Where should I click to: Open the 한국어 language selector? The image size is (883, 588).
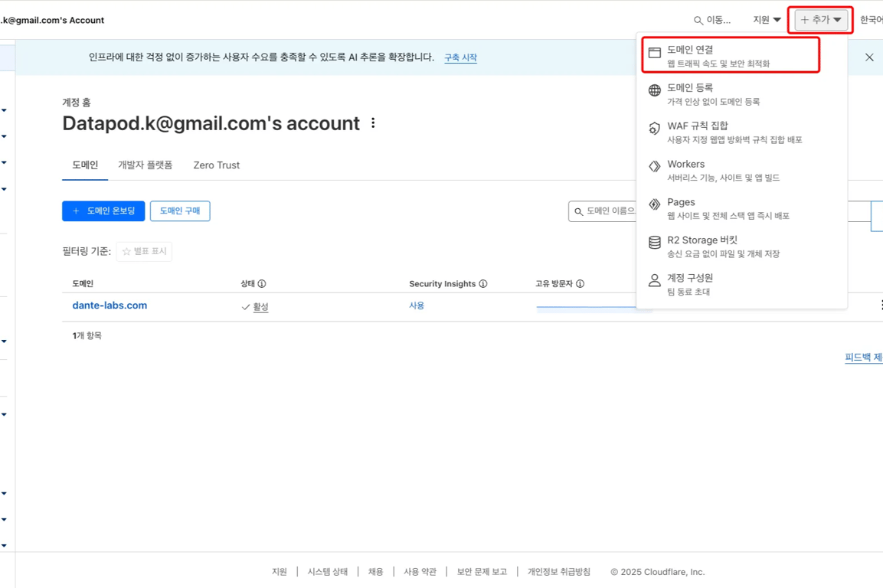pyautogui.click(x=872, y=20)
